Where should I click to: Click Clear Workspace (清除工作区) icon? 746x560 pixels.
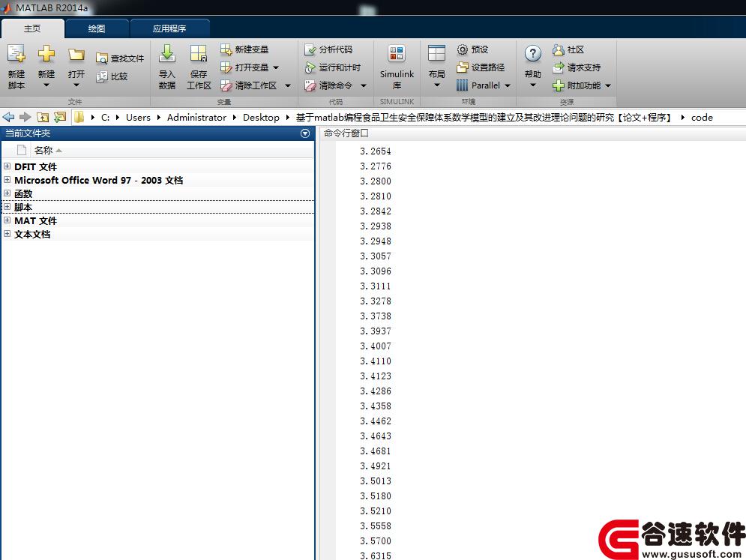tap(226, 85)
